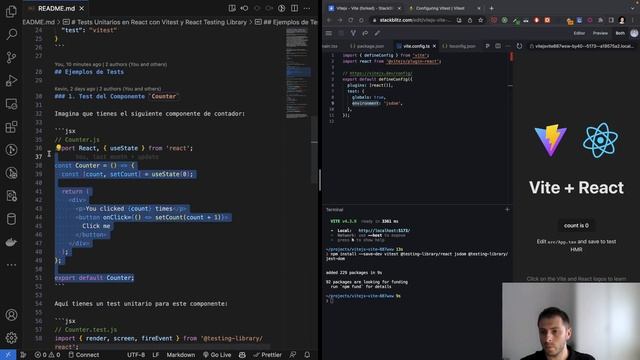
Task: Switch StackBlitz layout to Both
Action: pos(620,33)
